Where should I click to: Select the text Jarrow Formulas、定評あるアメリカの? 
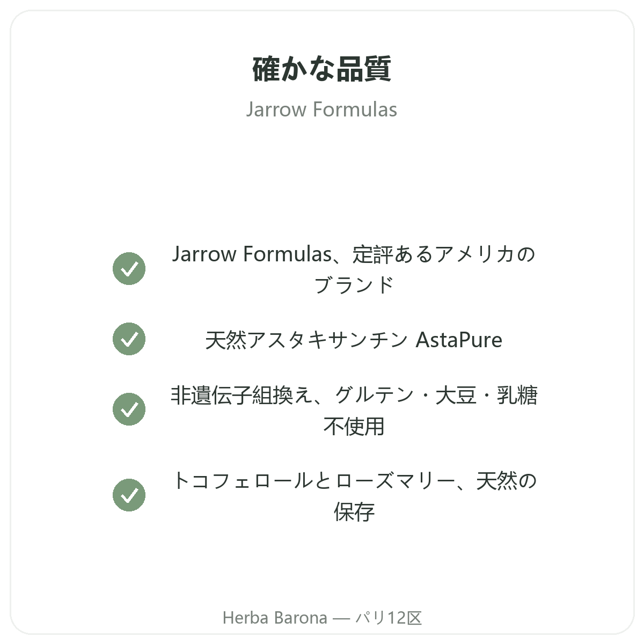[354, 254]
